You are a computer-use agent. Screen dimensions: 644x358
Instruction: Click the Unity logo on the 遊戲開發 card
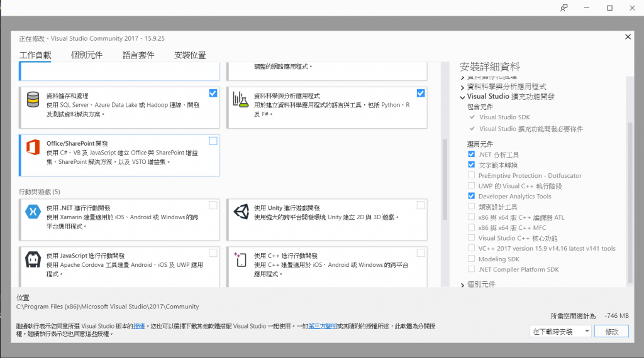point(241,212)
